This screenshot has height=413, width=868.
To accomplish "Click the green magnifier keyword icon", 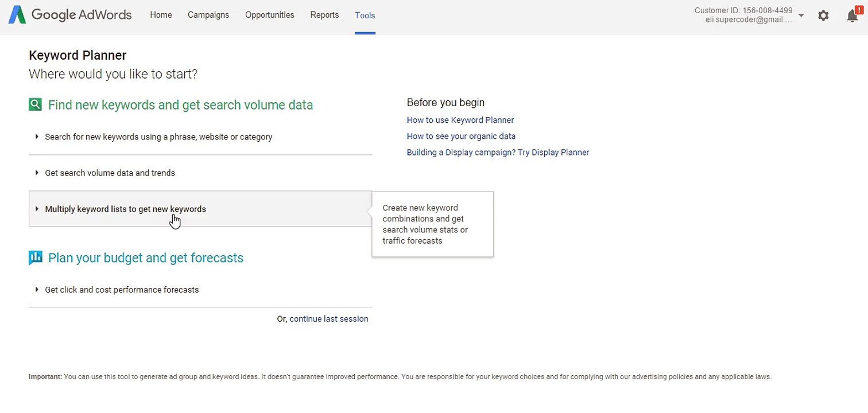I will [x=35, y=104].
